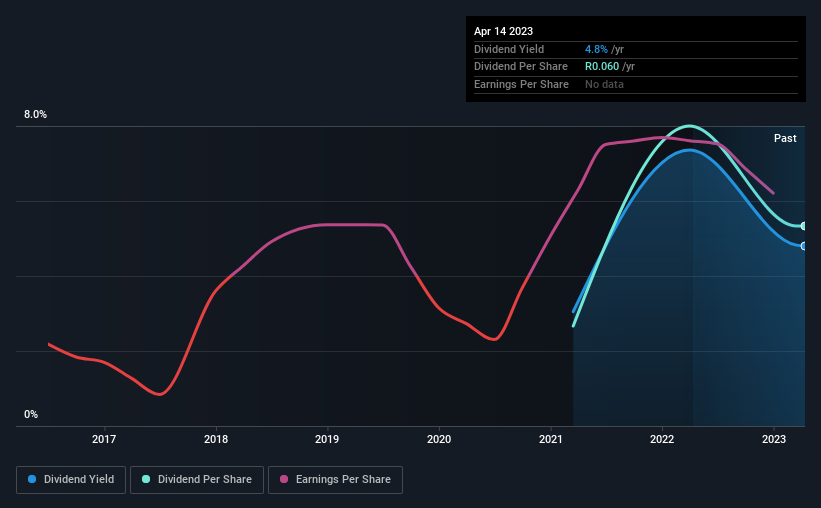This screenshot has height=508, width=821.
Task: Click the 4.8% dividend yield value
Action: 596,49
